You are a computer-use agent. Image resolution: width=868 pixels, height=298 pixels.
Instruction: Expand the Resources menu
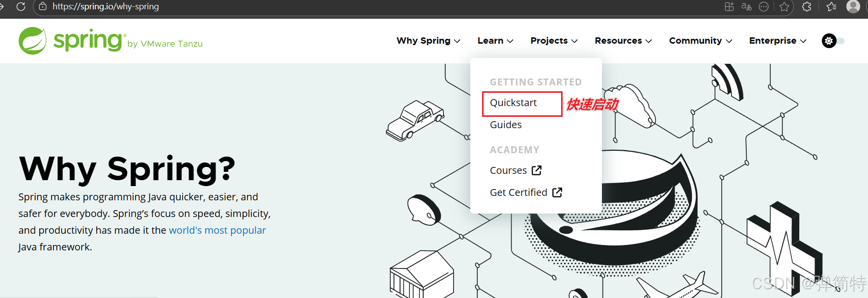click(x=623, y=41)
